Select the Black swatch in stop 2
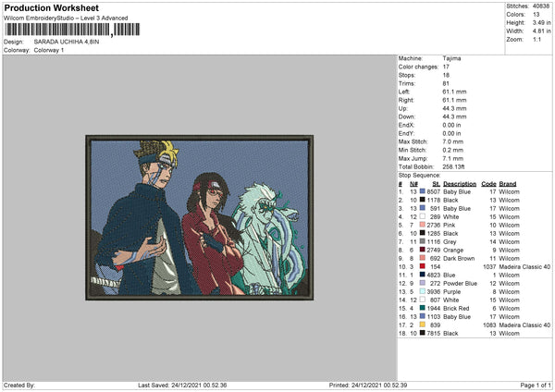 [423, 200]
